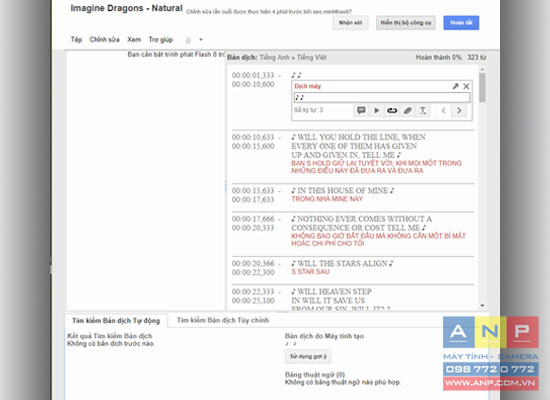Open the Trợ giúp menu
550x400 pixels.
[161, 39]
